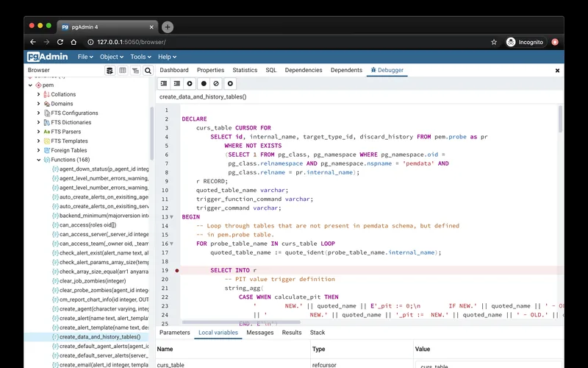Switch to the Statistics tab
Viewport: 588px width, 368px height.
pyautogui.click(x=245, y=70)
